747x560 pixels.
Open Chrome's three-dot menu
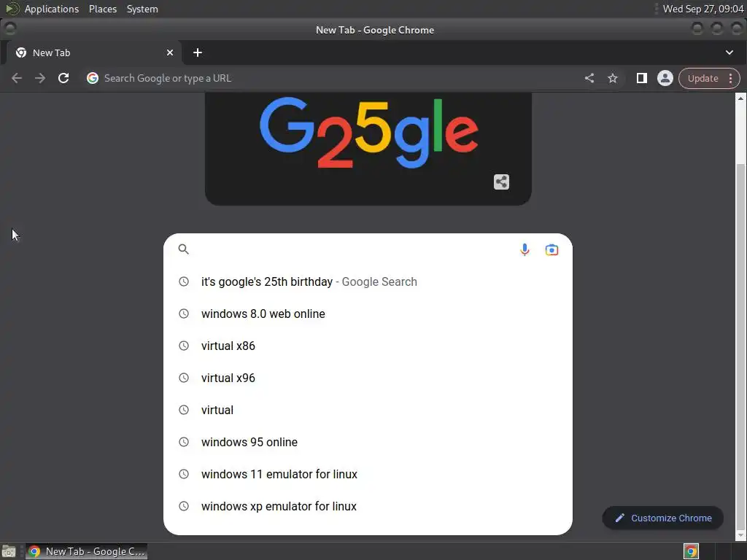point(731,78)
